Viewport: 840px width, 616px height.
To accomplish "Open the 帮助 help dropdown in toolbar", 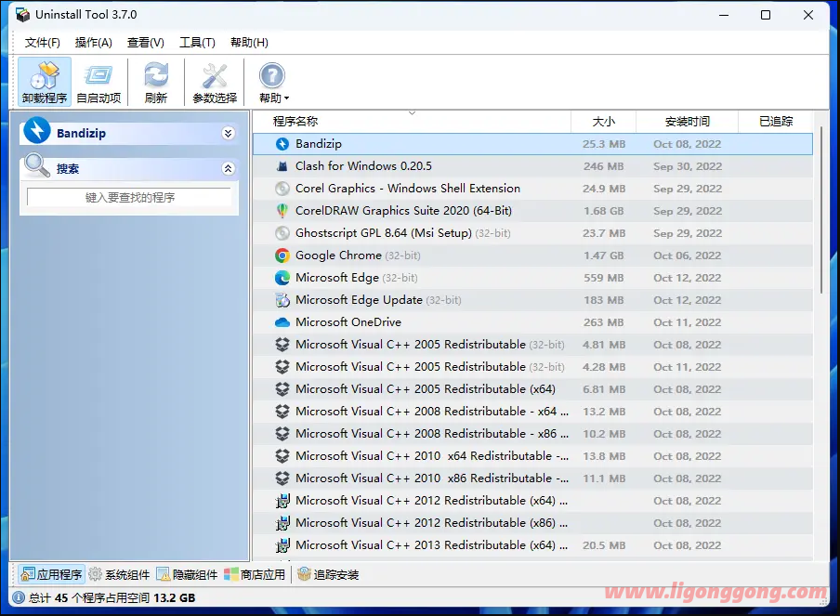I will (273, 82).
